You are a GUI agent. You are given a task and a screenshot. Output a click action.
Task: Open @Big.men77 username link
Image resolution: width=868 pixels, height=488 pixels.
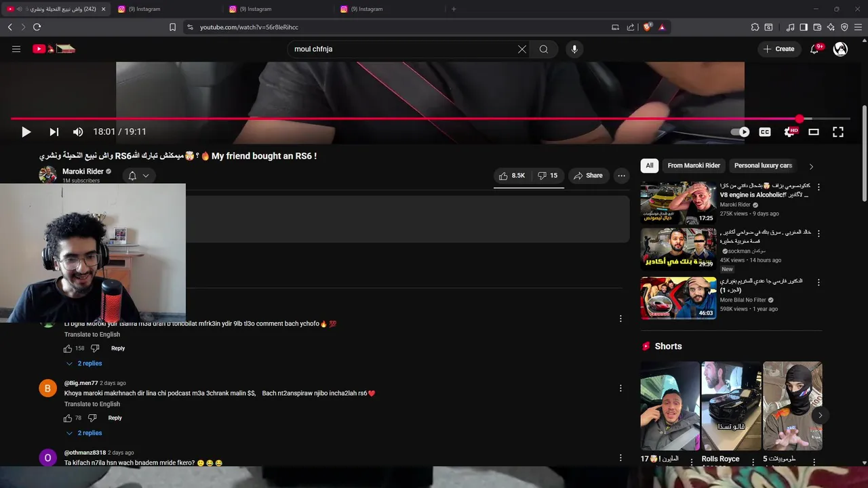(81, 383)
